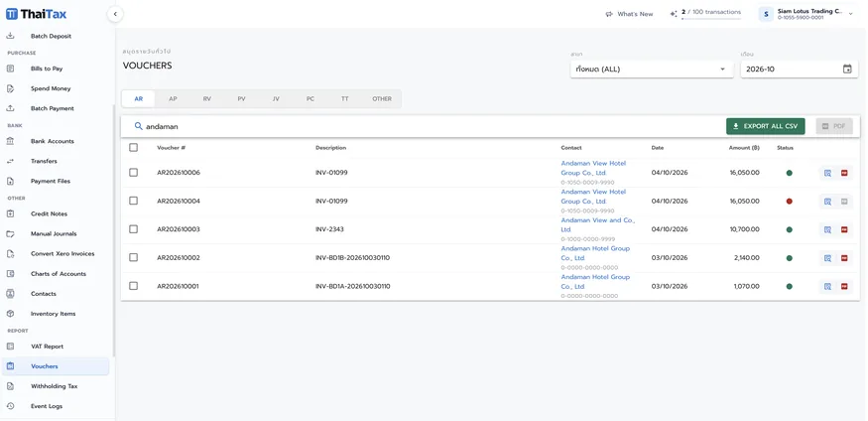Switch to the TT voucher tab
This screenshot has height=421, width=868.
[x=345, y=98]
